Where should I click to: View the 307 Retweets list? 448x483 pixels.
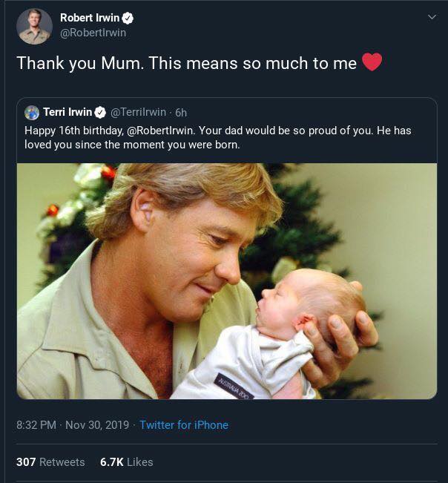coord(50,462)
